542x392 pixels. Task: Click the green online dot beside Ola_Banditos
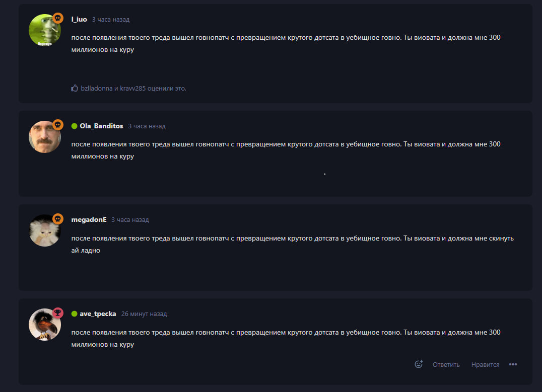74,126
